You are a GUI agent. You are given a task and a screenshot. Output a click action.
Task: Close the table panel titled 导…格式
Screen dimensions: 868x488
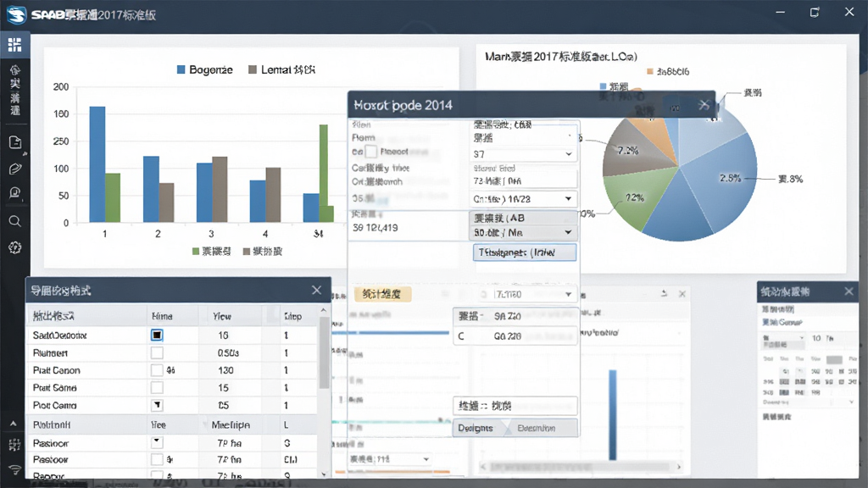[317, 290]
